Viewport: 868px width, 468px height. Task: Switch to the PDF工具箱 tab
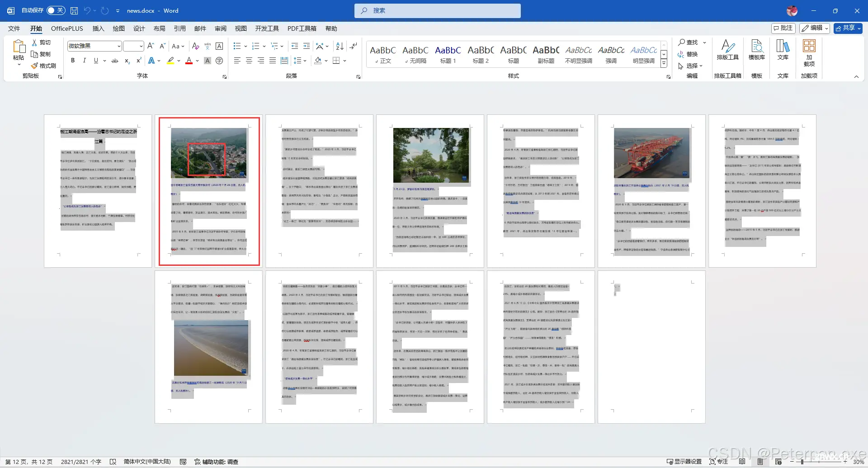(x=302, y=28)
